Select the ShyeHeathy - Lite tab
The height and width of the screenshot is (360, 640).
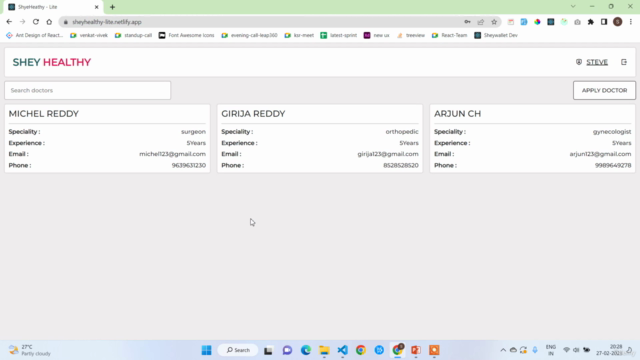tap(52, 7)
